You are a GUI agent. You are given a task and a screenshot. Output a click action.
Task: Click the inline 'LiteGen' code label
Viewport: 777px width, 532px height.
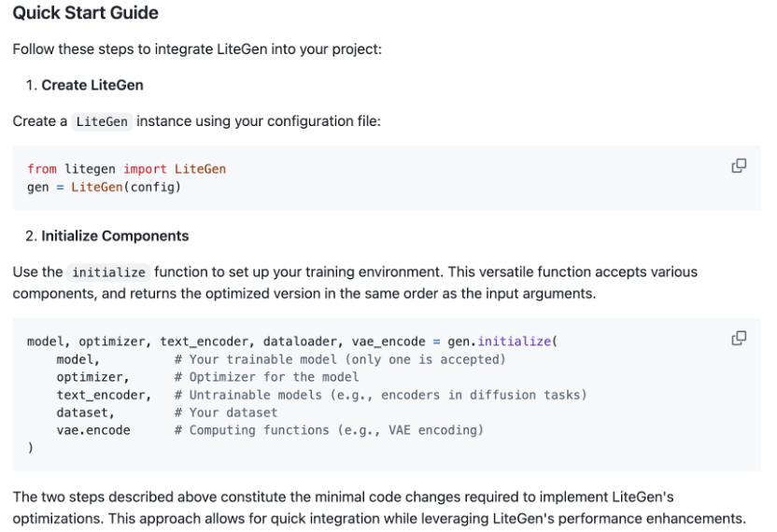coord(102,121)
